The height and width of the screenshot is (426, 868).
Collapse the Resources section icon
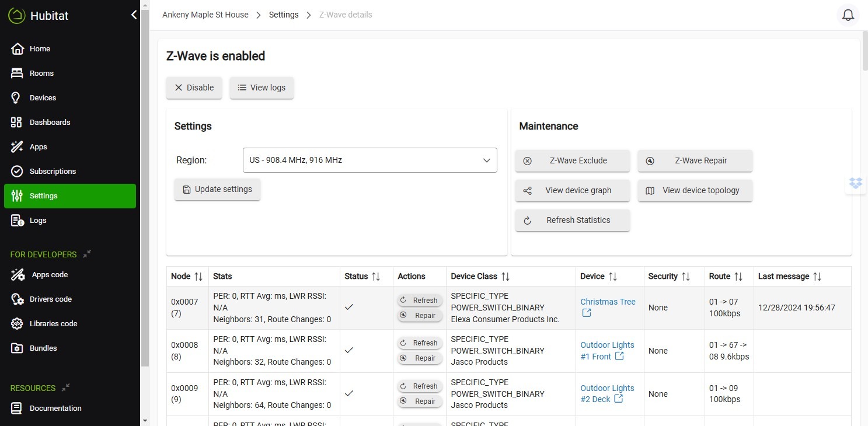coord(66,387)
